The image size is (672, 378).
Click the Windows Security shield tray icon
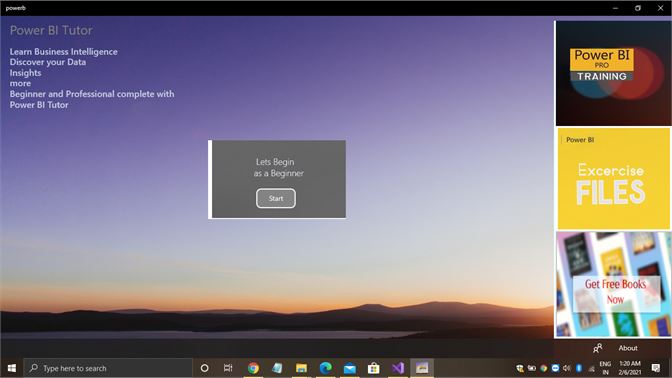point(520,368)
